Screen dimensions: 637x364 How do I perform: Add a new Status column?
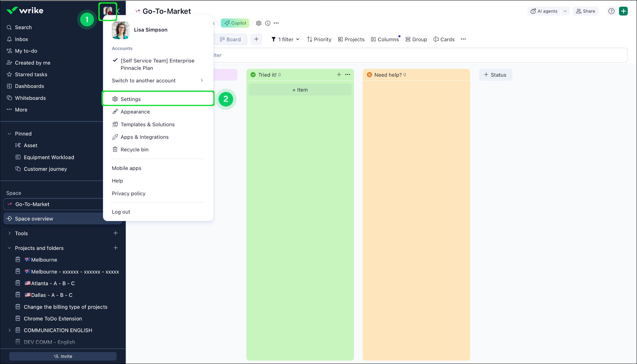[496, 75]
